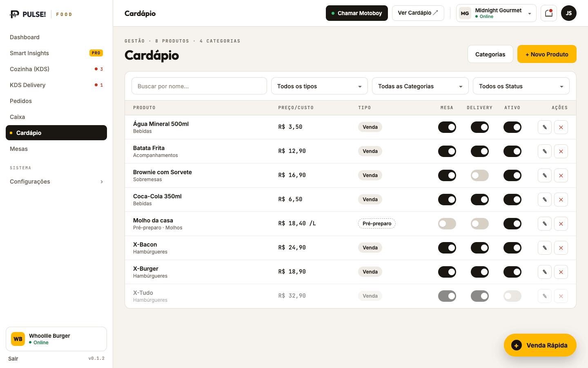Expand the Todas as Categorias filter
Screen dimensions: 588x368
[x=420, y=86]
